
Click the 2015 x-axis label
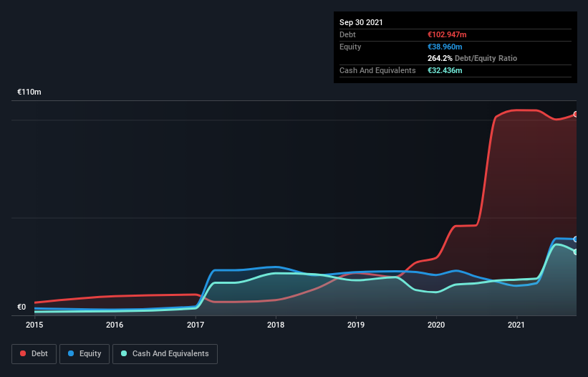[34, 325]
